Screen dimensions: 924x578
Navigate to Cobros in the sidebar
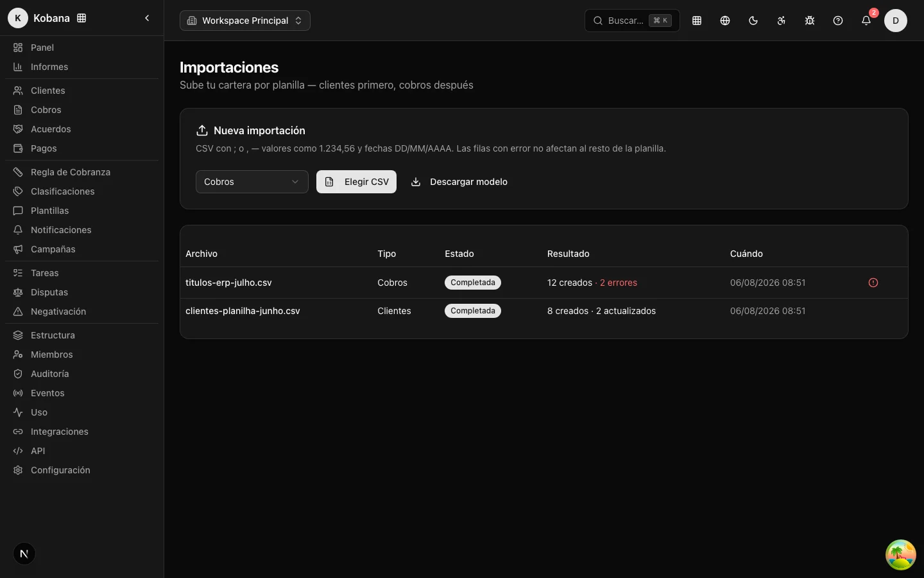pos(81,110)
